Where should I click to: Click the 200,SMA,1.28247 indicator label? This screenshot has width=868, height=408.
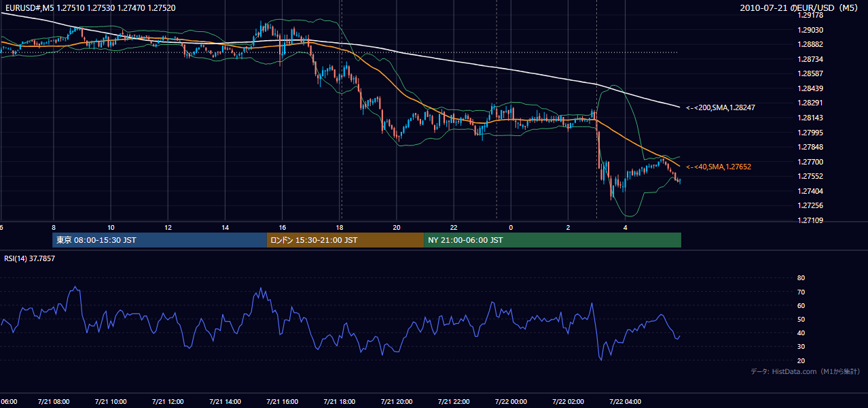(721, 107)
